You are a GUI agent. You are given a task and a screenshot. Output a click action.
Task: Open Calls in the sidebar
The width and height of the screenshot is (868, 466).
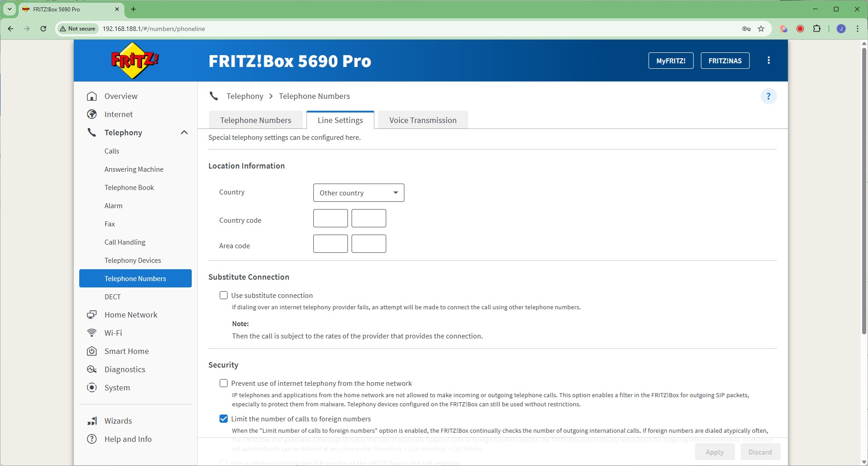[x=112, y=151]
